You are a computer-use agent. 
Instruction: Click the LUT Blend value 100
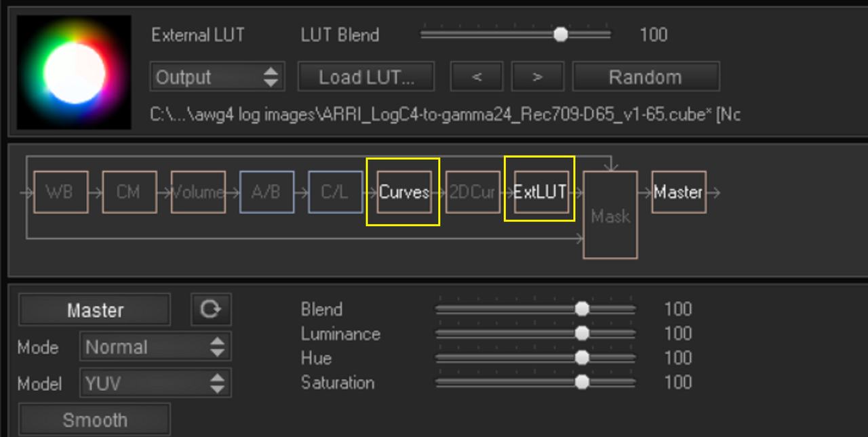pyautogui.click(x=654, y=35)
